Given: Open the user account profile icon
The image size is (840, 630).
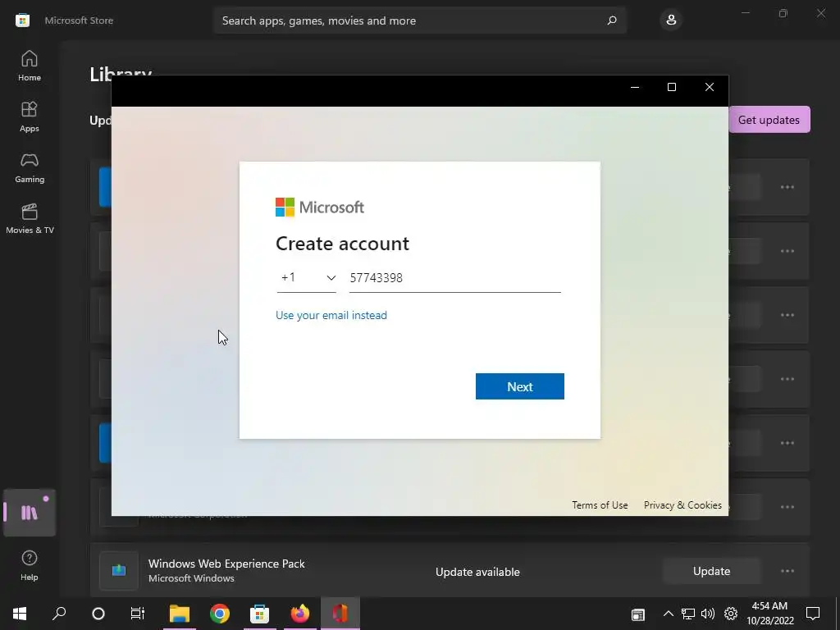Looking at the screenshot, I should click(x=671, y=21).
